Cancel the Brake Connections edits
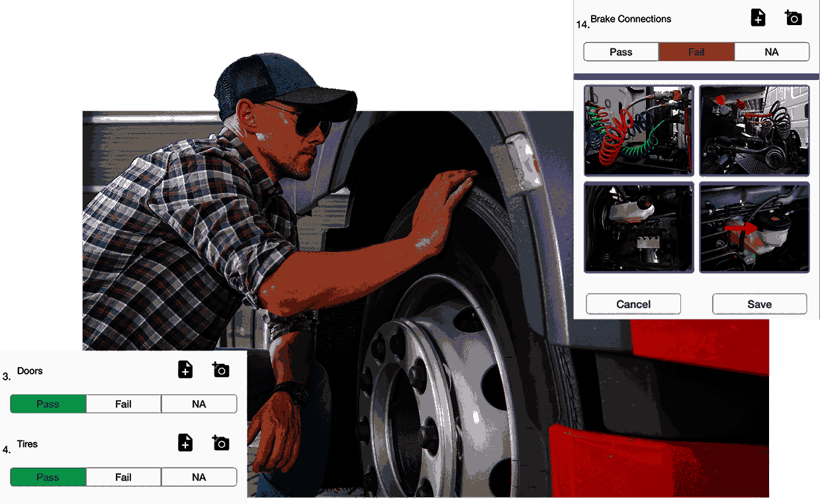 [x=633, y=304]
